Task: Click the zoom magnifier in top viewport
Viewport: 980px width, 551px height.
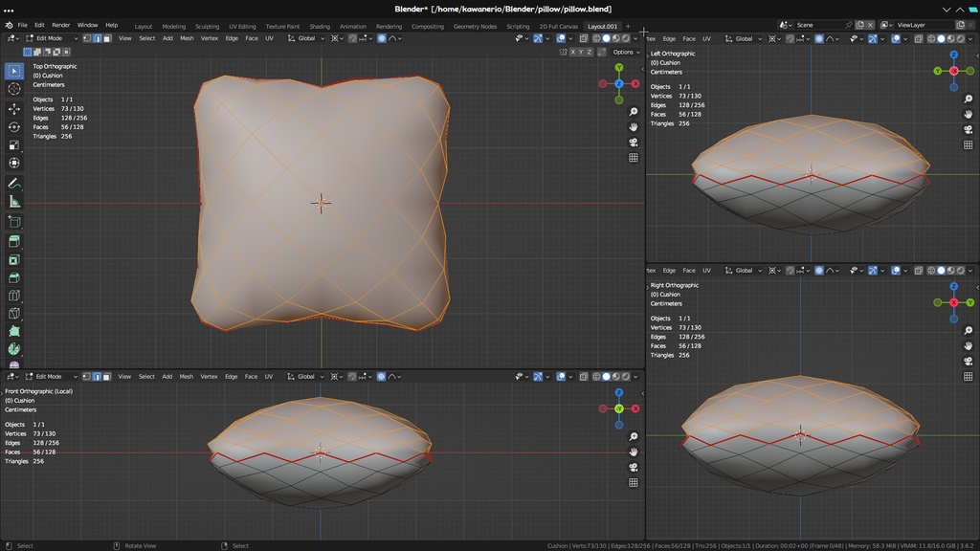Action: coord(634,112)
